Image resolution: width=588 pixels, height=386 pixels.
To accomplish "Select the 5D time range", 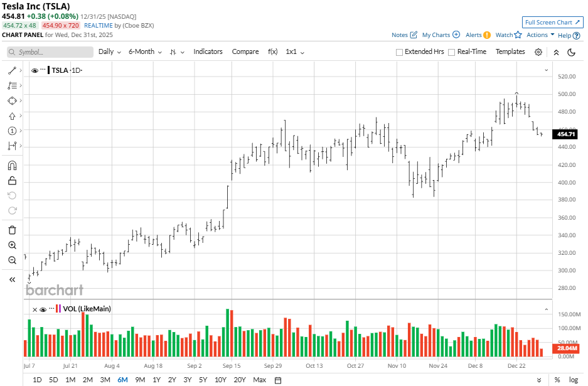I will (x=53, y=380).
